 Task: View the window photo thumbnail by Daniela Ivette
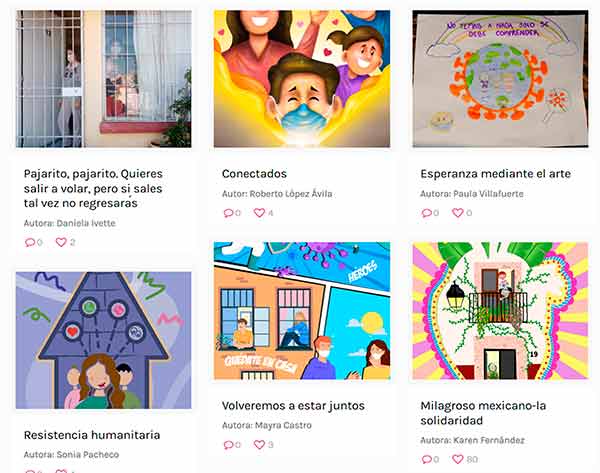104,79
